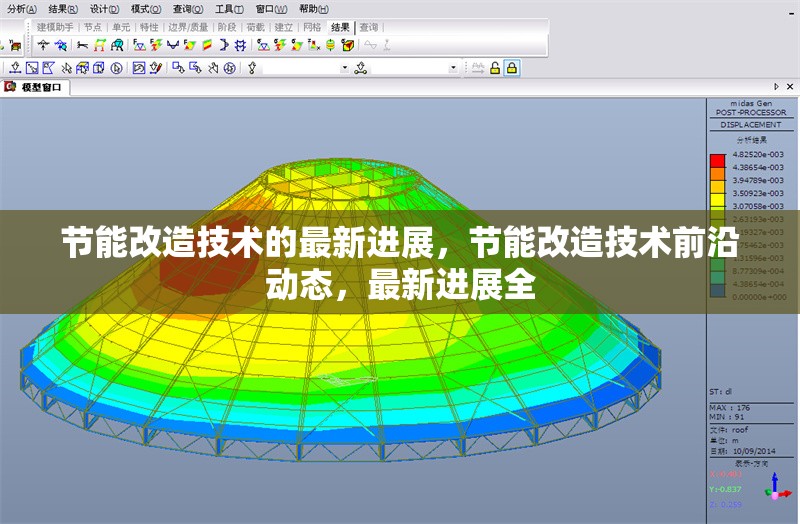Click the leftmost icon in the third toolbar row
Screen dimensions: 800x524
14,68
